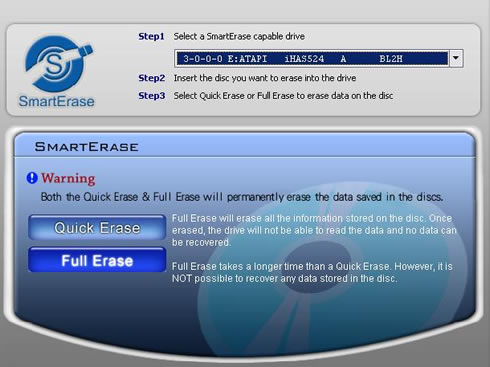Click the Step2 label
Viewport: 490px width, 367px height.
(x=152, y=78)
